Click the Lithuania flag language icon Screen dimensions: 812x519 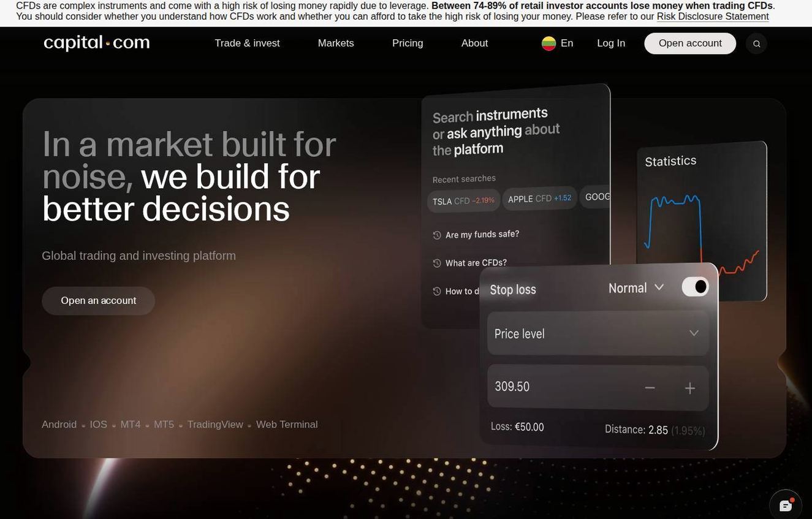point(548,44)
